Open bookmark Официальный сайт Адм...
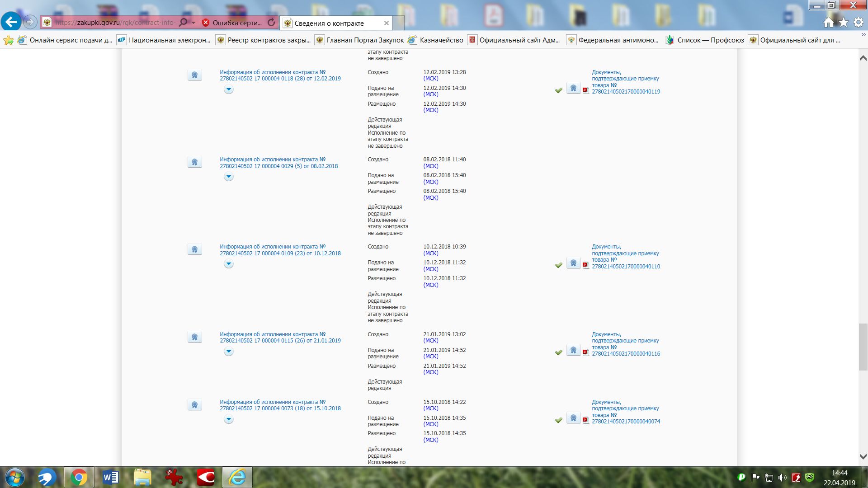The height and width of the screenshot is (488, 868). 514,40
